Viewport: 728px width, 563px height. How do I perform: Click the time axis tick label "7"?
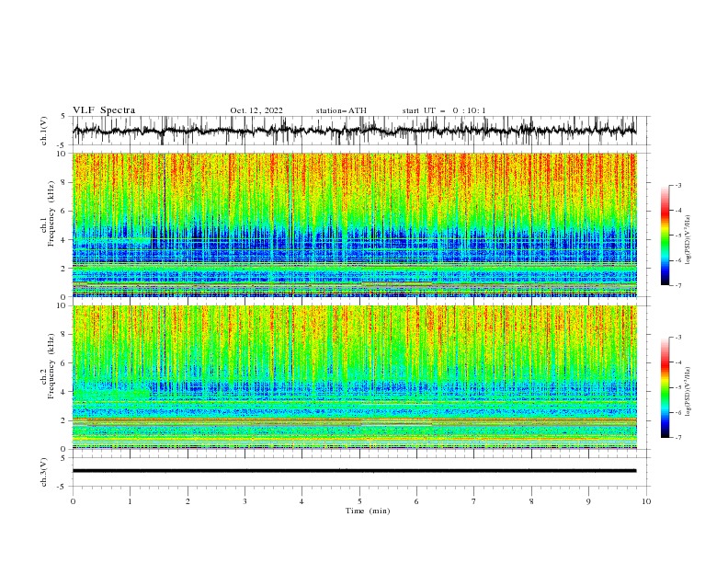pyautogui.click(x=474, y=501)
